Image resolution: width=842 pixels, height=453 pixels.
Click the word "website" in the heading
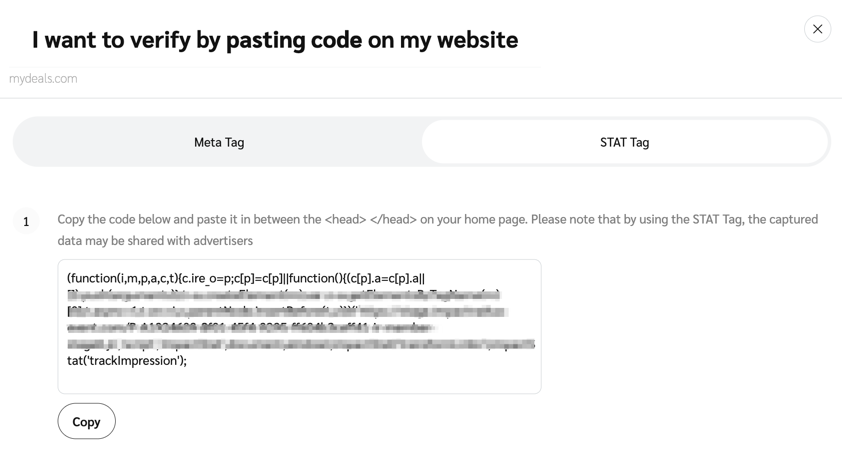(470, 40)
